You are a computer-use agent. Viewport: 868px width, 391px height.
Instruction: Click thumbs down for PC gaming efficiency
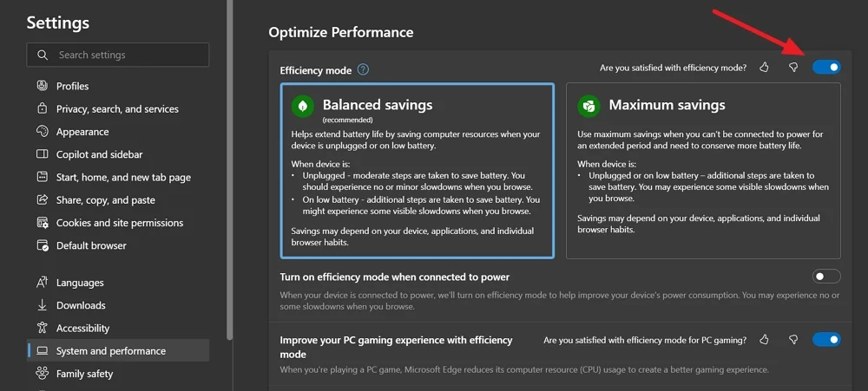[x=792, y=340]
